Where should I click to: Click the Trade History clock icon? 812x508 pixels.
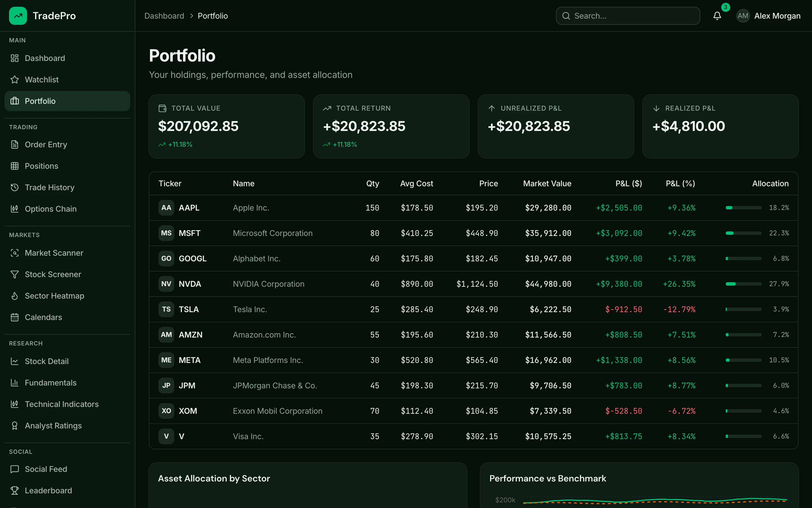pos(14,187)
